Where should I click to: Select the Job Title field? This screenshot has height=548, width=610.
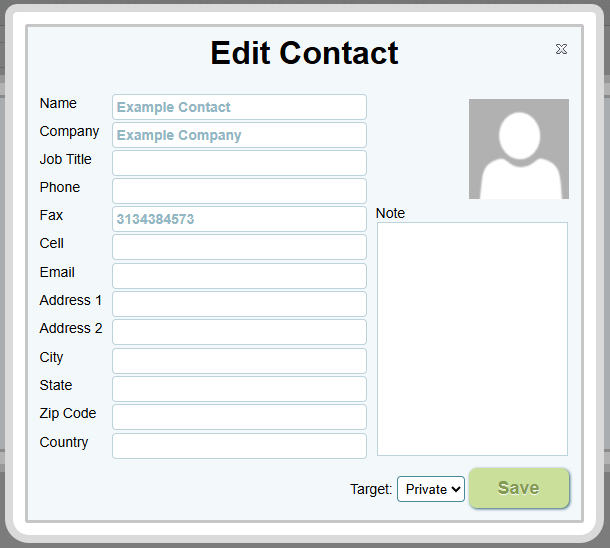point(239,163)
